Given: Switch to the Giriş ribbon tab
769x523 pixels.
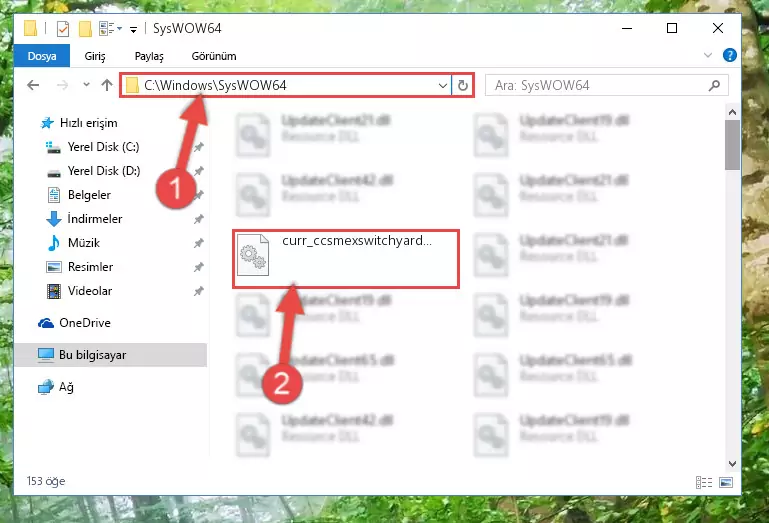Looking at the screenshot, I should pyautogui.click(x=95, y=56).
